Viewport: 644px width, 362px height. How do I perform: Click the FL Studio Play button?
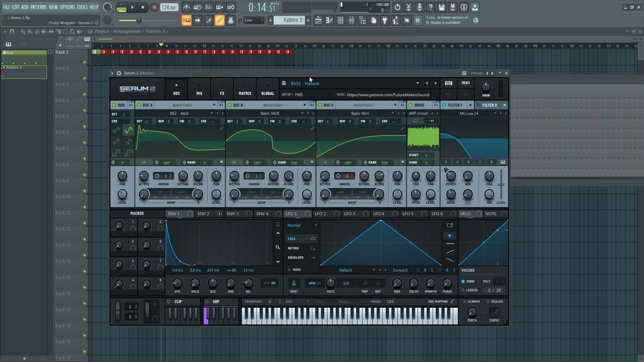pyautogui.click(x=132, y=7)
